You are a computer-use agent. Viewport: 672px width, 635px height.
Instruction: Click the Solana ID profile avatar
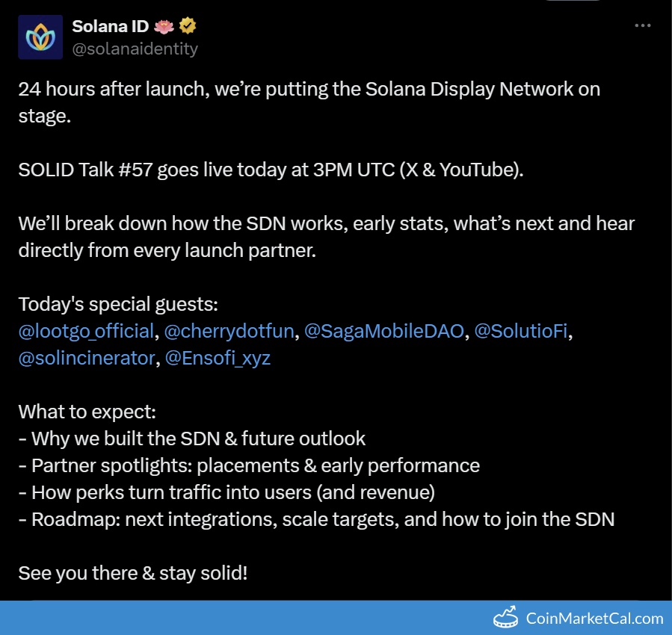tap(40, 37)
